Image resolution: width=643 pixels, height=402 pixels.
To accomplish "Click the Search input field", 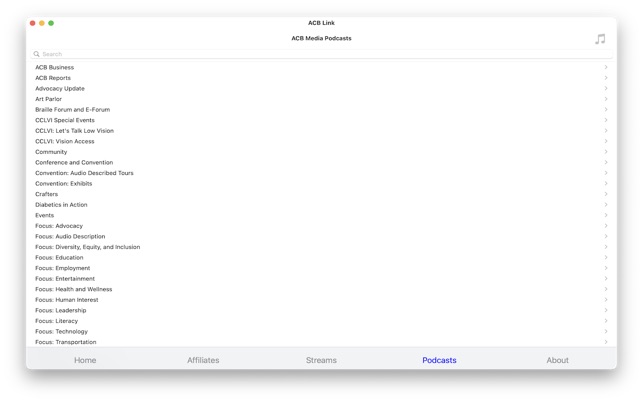I will tap(322, 54).
